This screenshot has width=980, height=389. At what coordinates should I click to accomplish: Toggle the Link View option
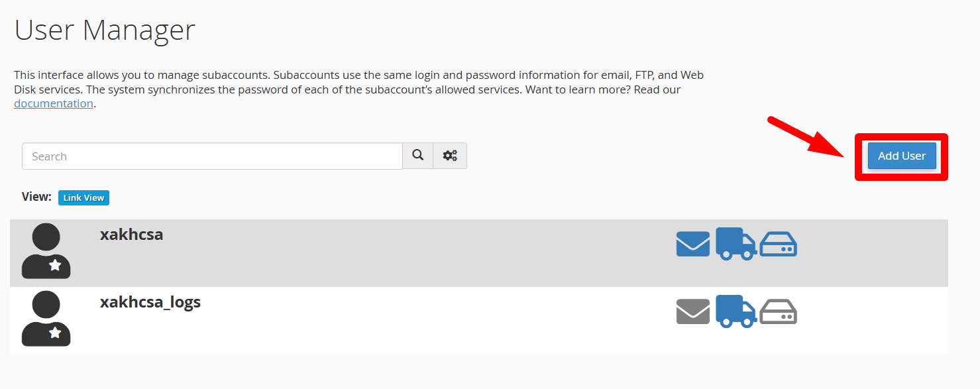coord(83,197)
